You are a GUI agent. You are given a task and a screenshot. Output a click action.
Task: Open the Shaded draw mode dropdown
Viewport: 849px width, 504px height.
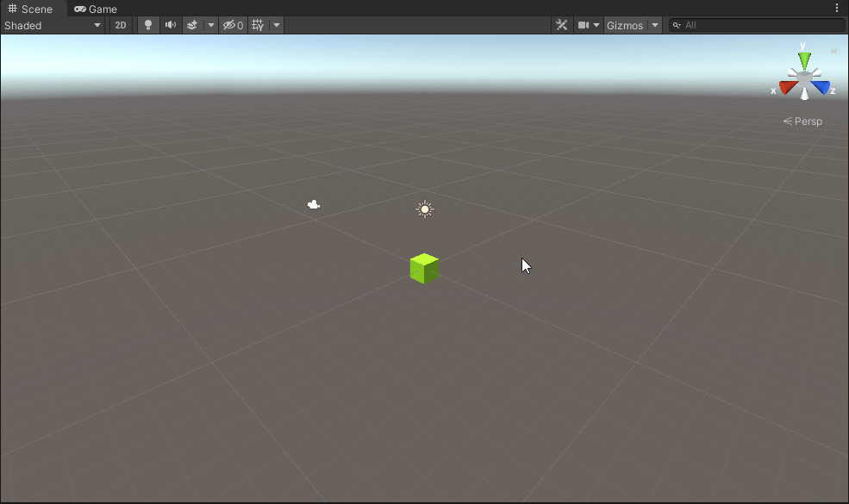[52, 25]
